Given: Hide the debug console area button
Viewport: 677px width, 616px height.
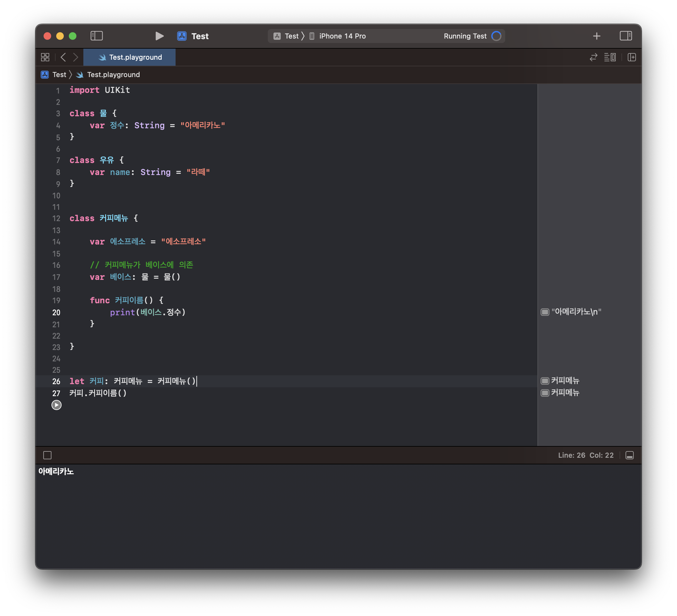Looking at the screenshot, I should point(630,455).
